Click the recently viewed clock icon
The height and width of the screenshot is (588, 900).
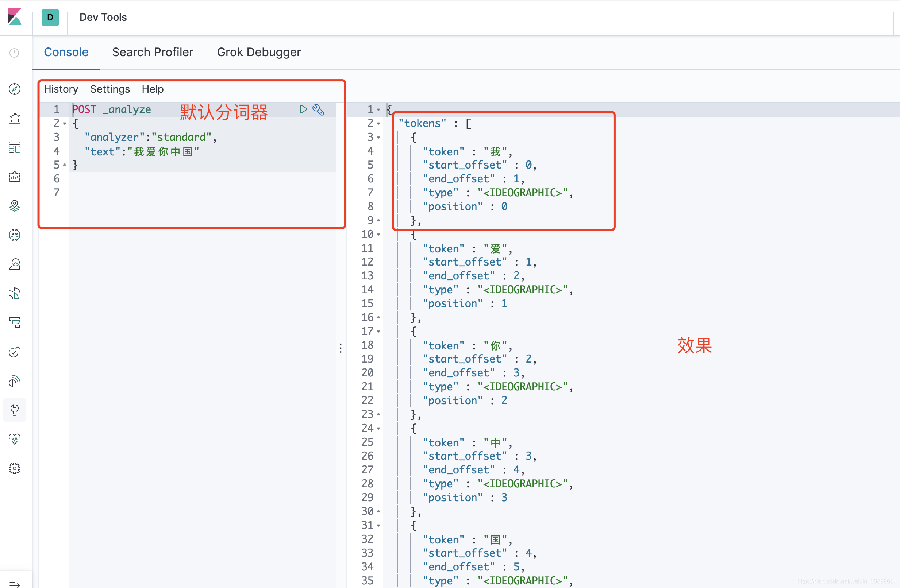coord(14,53)
